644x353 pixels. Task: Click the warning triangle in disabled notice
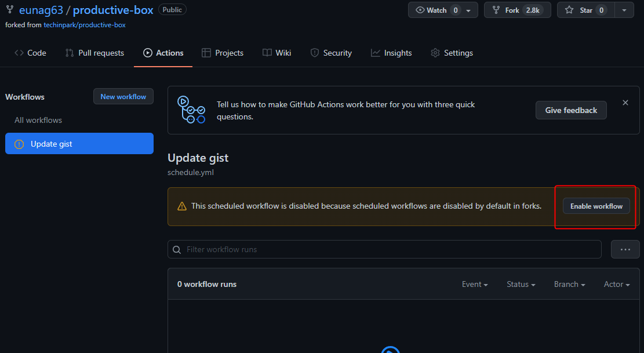[x=181, y=206]
